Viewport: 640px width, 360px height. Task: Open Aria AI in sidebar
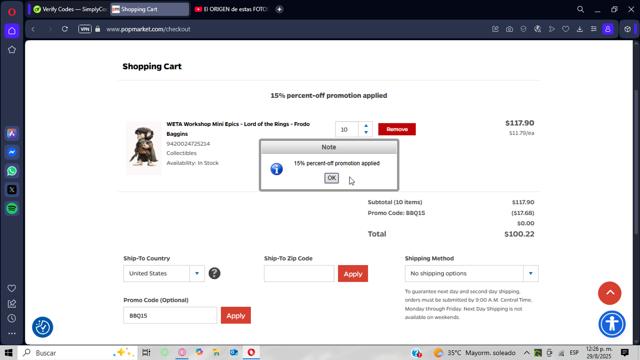[x=12, y=133]
